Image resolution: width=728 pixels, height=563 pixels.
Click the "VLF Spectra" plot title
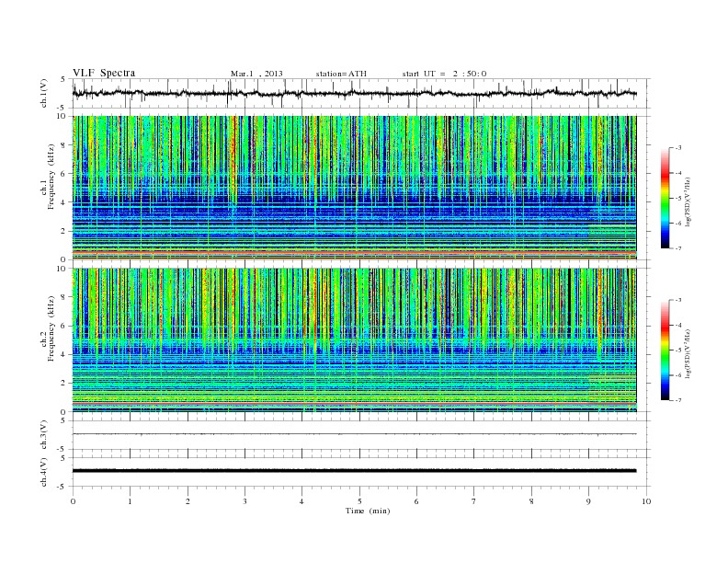pos(104,73)
